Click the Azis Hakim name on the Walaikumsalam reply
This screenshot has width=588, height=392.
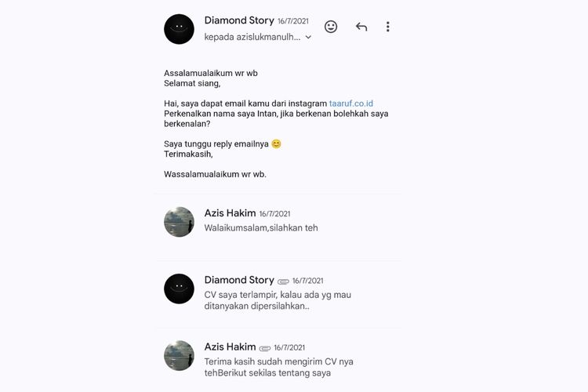point(230,213)
